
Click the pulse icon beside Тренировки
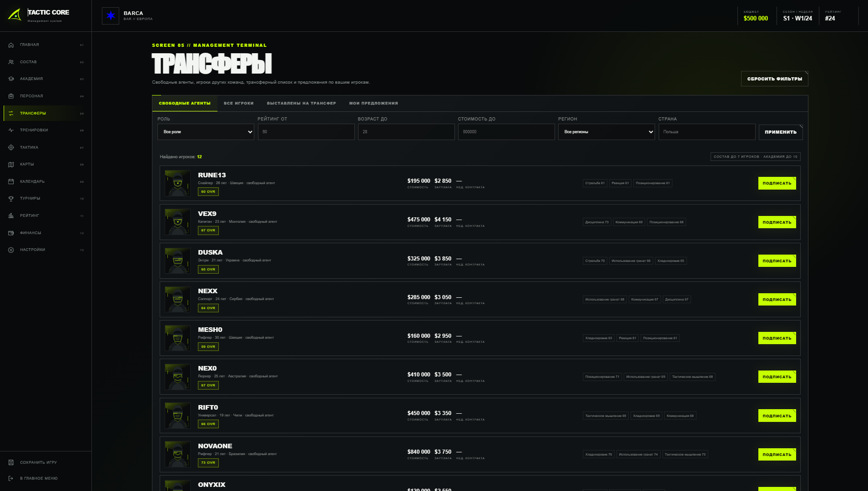(x=11, y=130)
